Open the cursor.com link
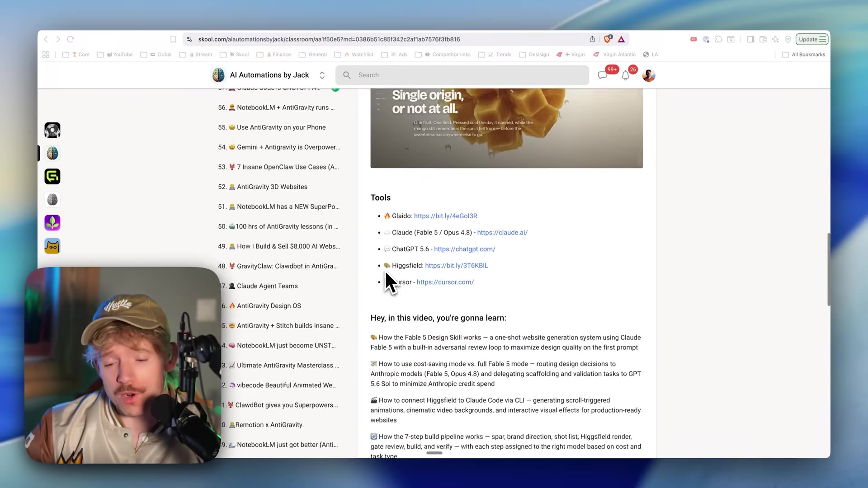The height and width of the screenshot is (488, 868). [445, 282]
